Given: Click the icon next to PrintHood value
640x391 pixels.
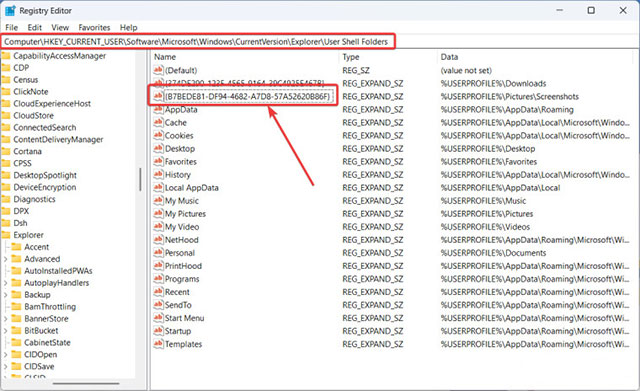Looking at the screenshot, I should pyautogui.click(x=158, y=266).
